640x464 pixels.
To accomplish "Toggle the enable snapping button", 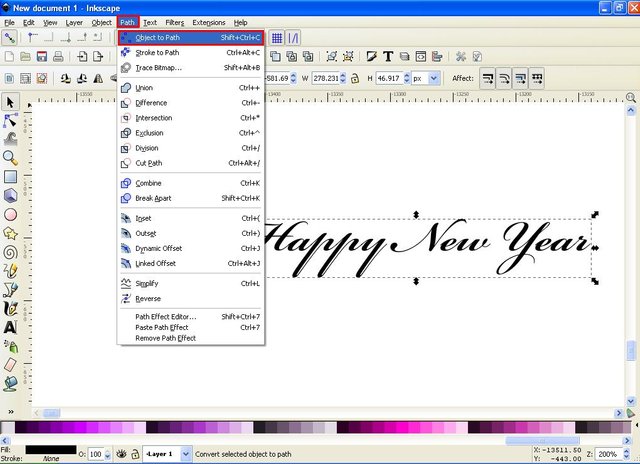I will pos(9,38).
